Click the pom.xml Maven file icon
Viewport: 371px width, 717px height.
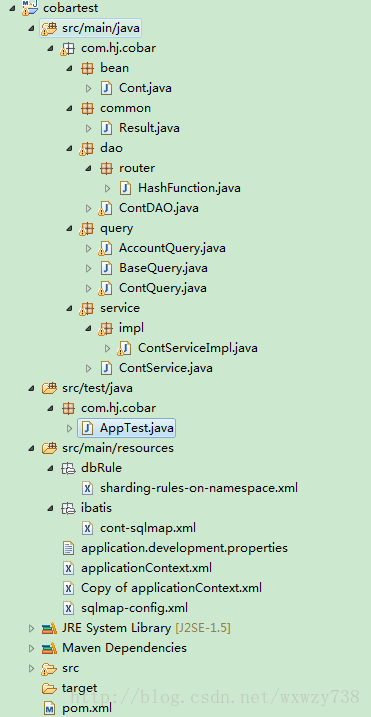(49, 708)
